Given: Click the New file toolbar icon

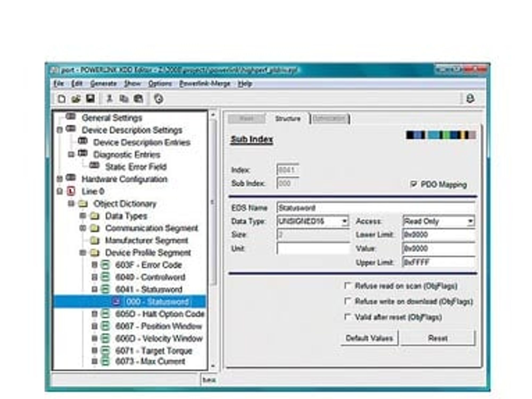Looking at the screenshot, I should click(61, 99).
